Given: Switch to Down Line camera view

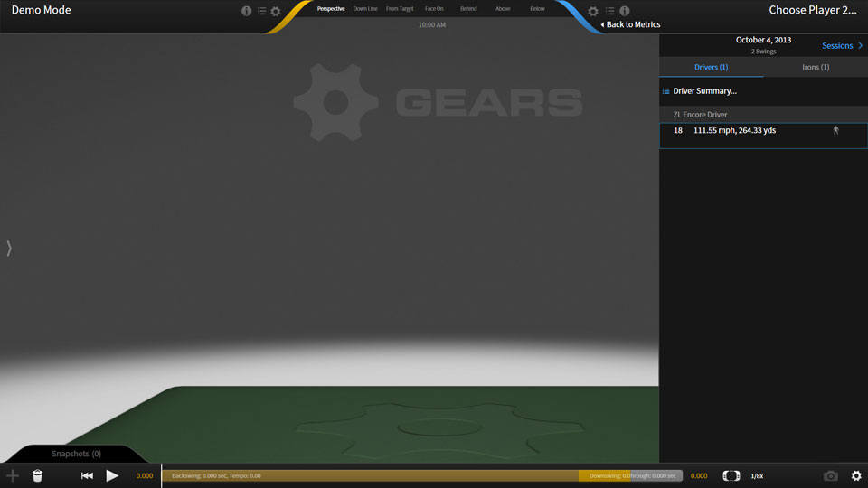Looking at the screenshot, I should [365, 9].
